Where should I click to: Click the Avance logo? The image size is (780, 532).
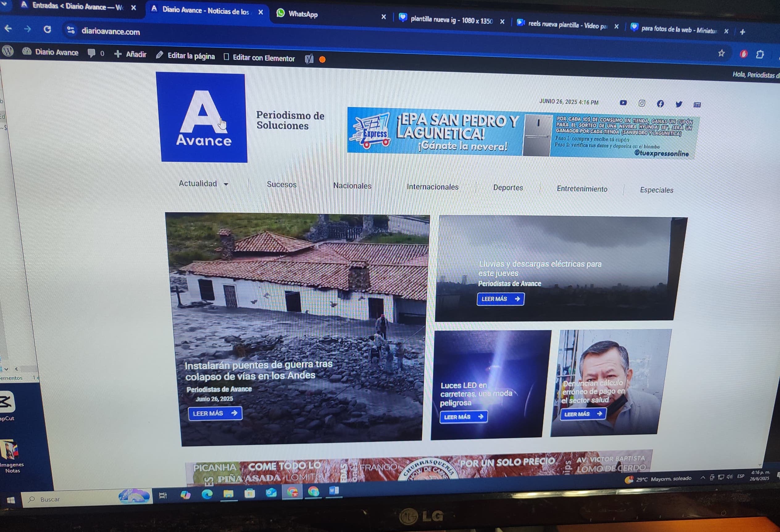coord(203,118)
